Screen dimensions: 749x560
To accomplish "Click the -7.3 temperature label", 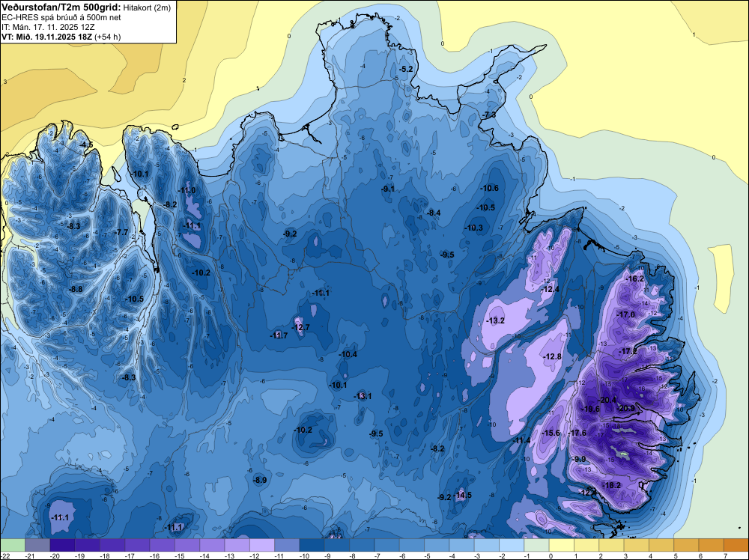I will (x=489, y=115).
